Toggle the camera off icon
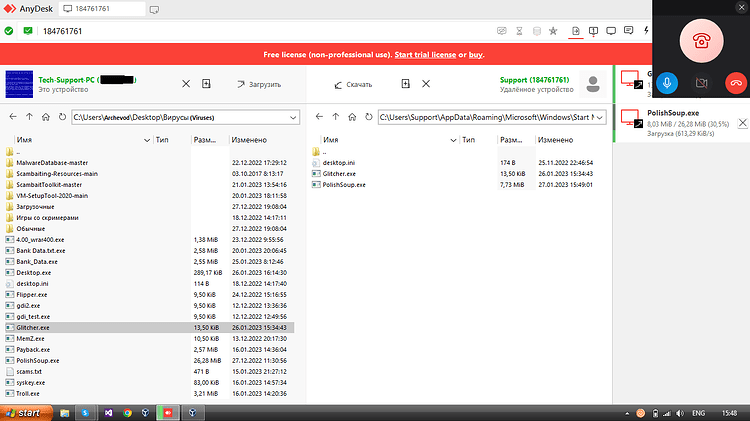Viewport: 750px width, 421px height. pyautogui.click(x=701, y=83)
